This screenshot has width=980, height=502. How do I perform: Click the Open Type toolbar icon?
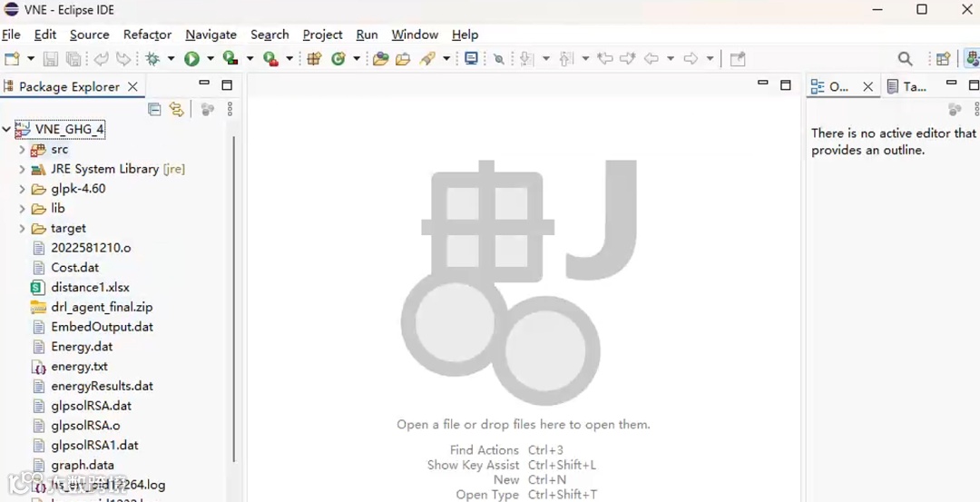(x=380, y=59)
